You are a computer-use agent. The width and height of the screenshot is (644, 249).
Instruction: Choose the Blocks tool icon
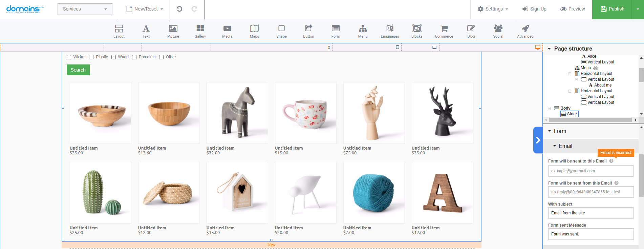coord(417,31)
